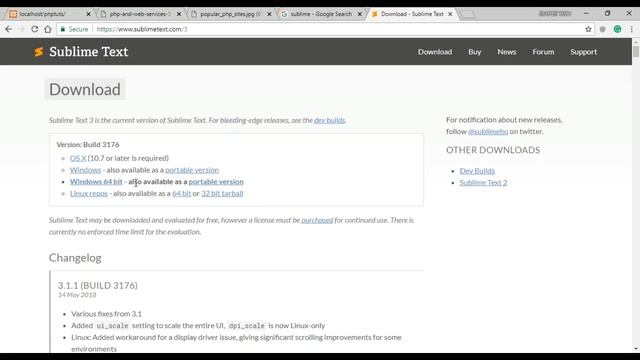The image size is (640, 360).
Task: Click the browser back arrow
Action: [8, 29]
